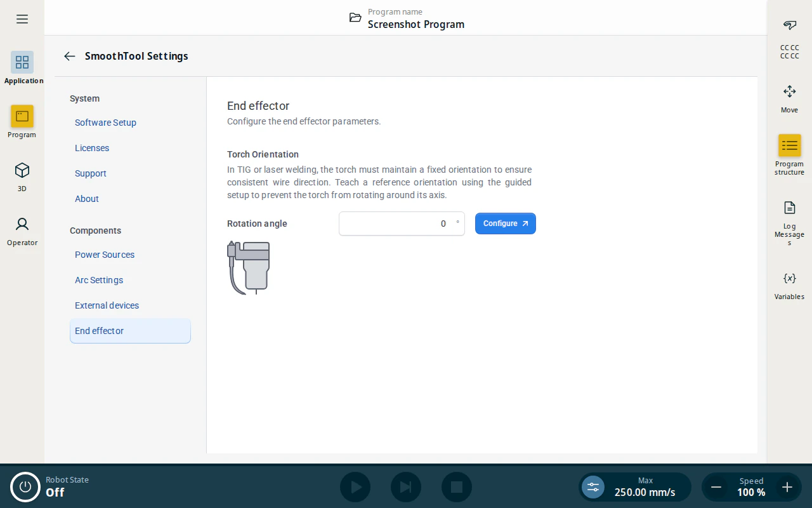Go back from SmoothTool Settings
Image resolution: width=812 pixels, height=508 pixels.
[x=70, y=56]
